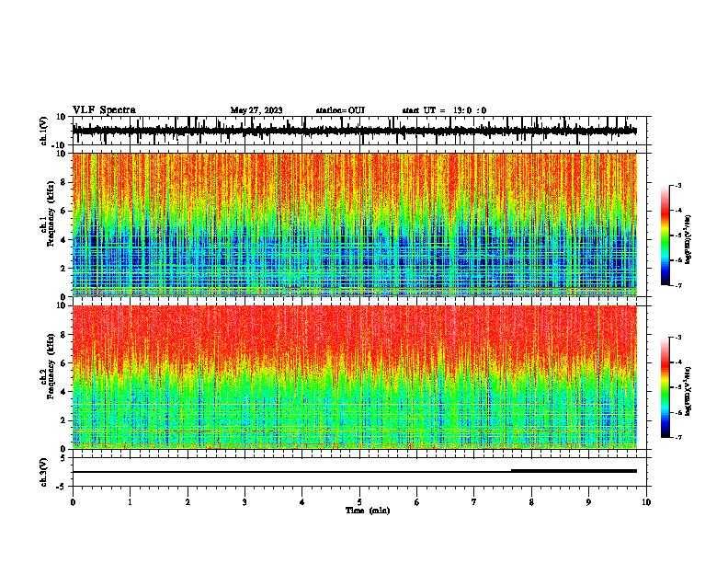
Task: Click the ch.2 spectrogram color scale bar
Action: pyautogui.click(x=665, y=387)
